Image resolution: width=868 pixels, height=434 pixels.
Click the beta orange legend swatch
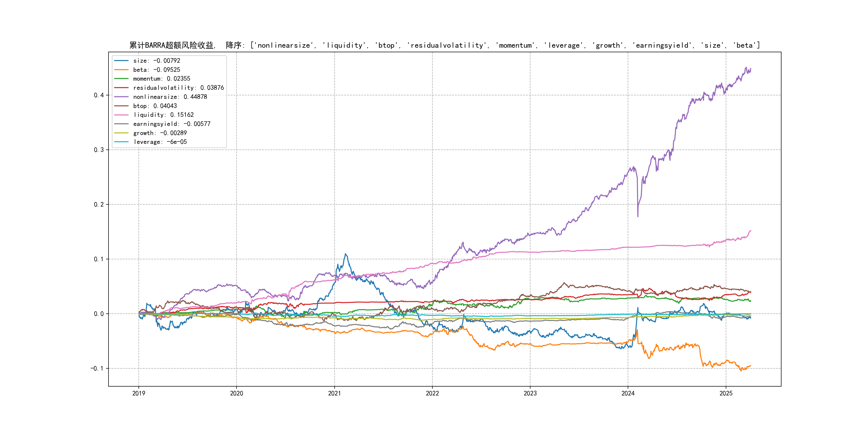point(121,70)
